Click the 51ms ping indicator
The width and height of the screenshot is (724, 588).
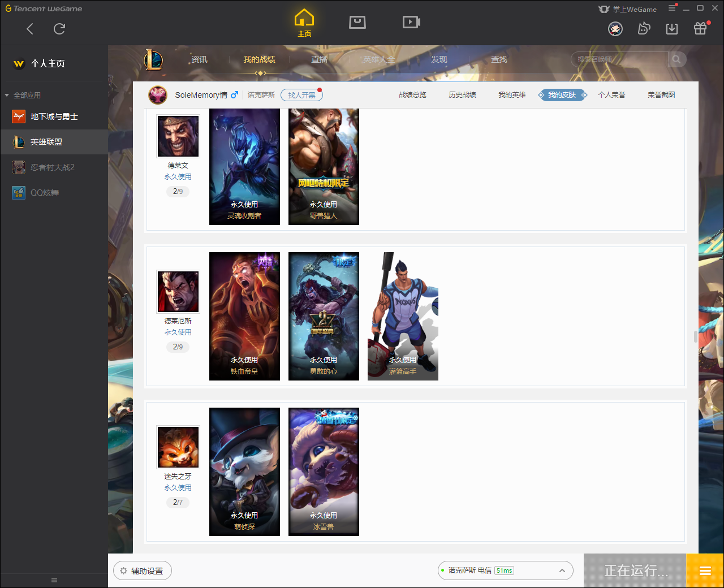(504, 570)
